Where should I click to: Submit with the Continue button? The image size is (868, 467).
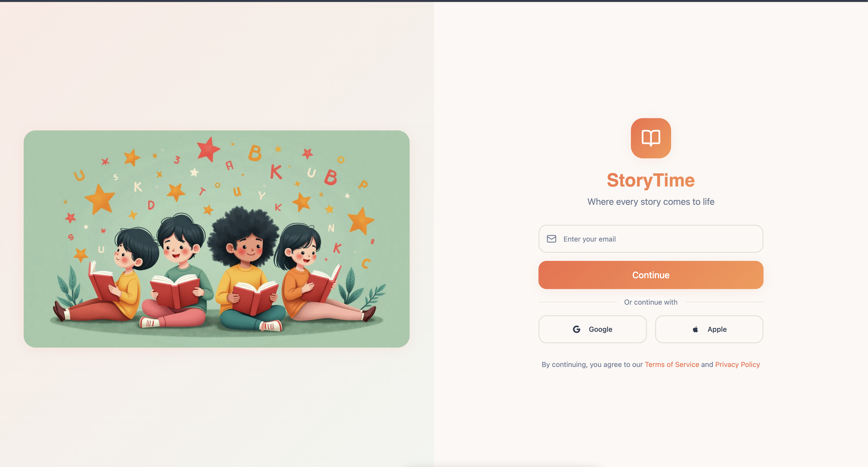pos(651,275)
